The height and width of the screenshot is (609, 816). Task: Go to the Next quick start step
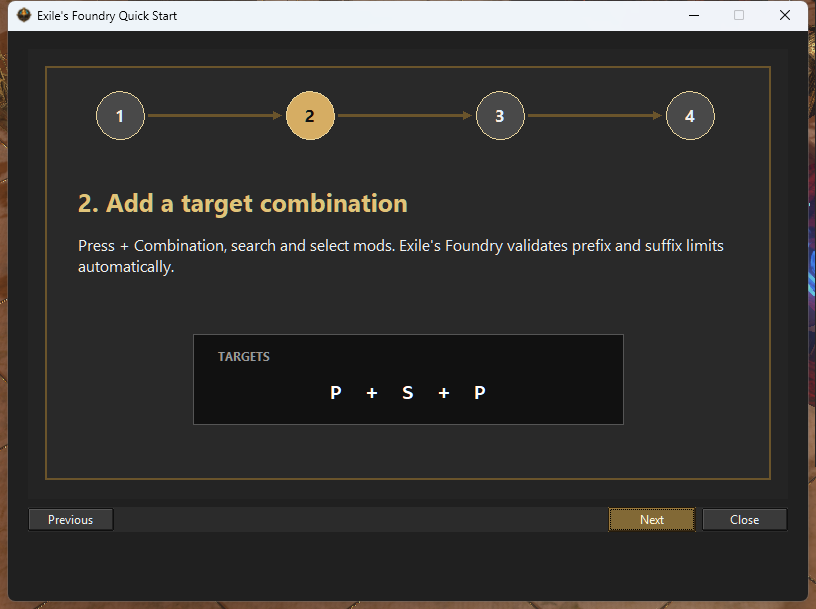pos(652,519)
